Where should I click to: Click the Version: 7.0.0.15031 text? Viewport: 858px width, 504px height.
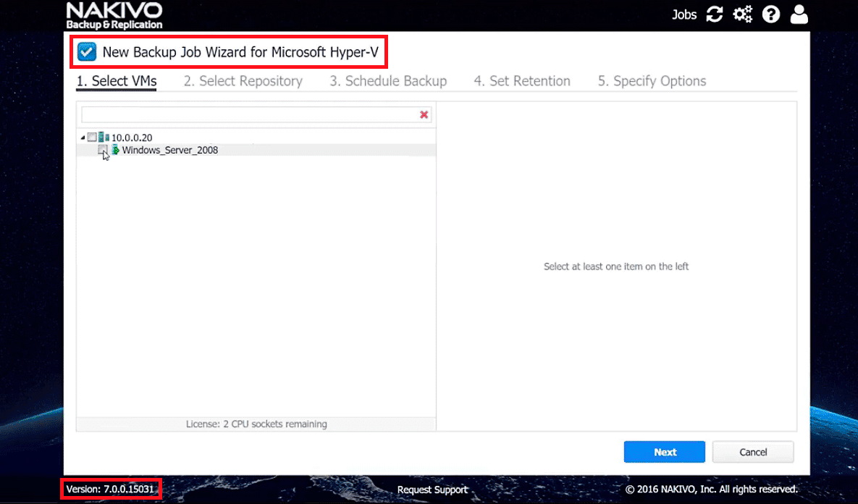coord(110,489)
